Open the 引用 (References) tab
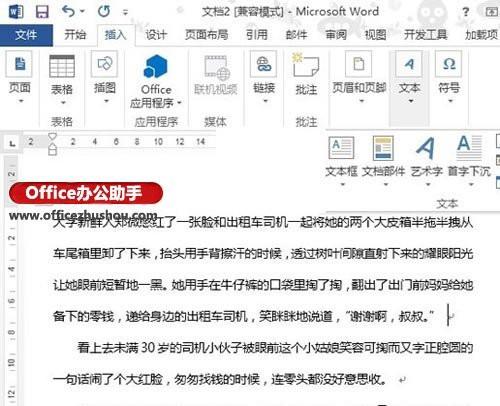 click(257, 35)
